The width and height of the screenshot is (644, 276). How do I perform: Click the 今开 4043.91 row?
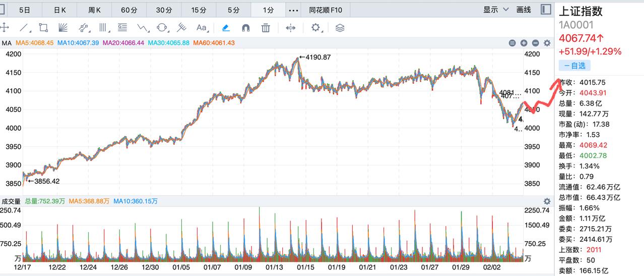coord(583,93)
